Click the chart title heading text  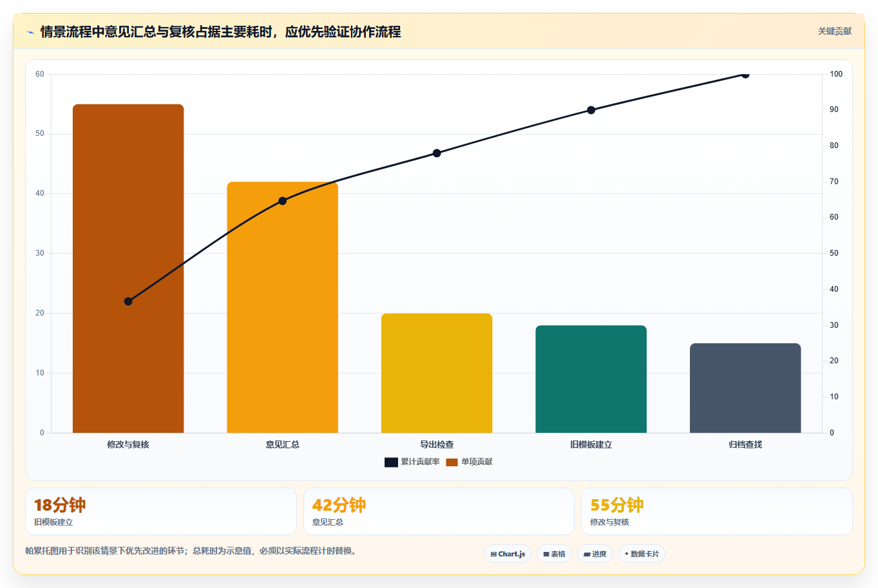220,32
